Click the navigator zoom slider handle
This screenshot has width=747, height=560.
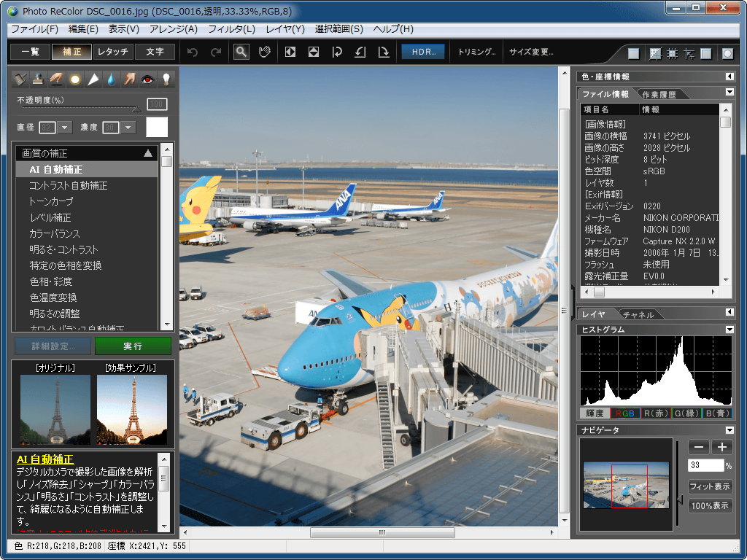[x=680, y=500]
